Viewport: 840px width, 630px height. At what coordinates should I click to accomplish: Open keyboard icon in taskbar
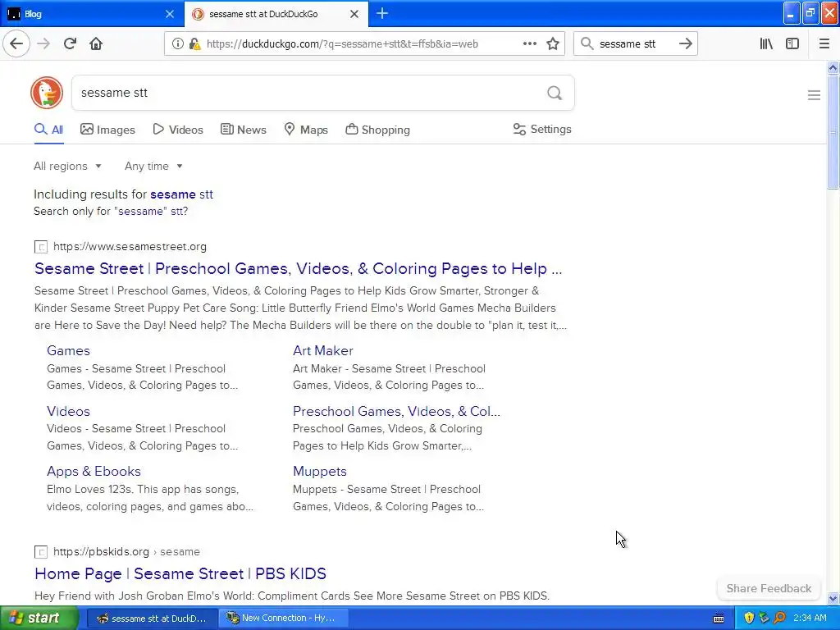pos(719,619)
